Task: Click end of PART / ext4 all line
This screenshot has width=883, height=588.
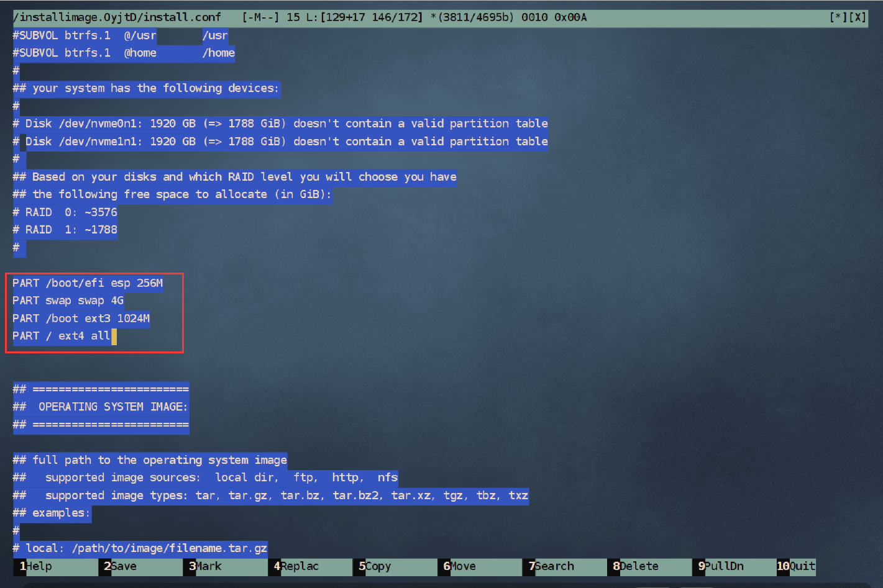Action: [114, 337]
